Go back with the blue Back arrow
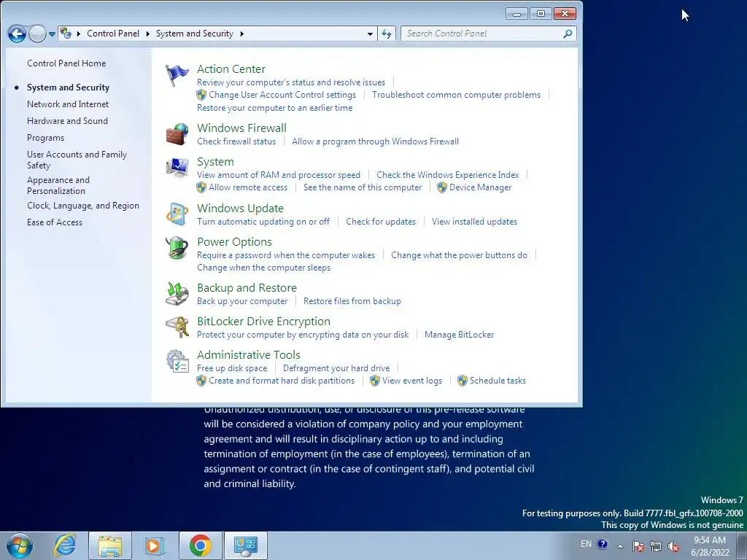Image resolution: width=747 pixels, height=560 pixels. coord(18,34)
